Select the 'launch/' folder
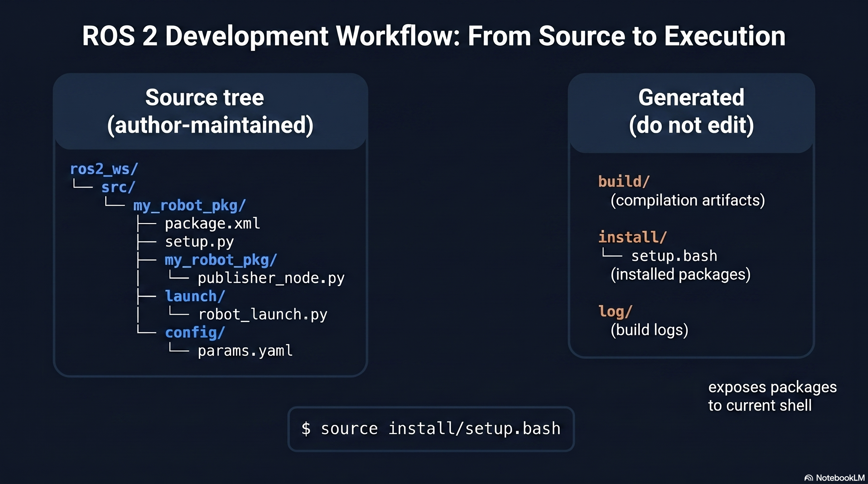 coord(195,296)
